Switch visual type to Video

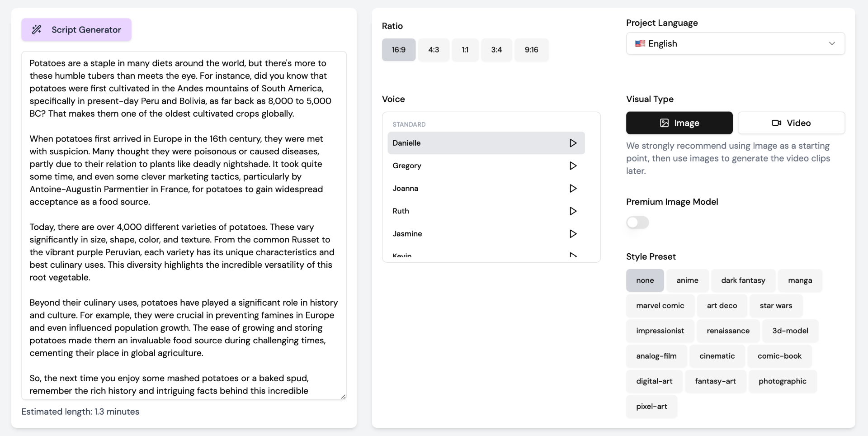tap(791, 123)
